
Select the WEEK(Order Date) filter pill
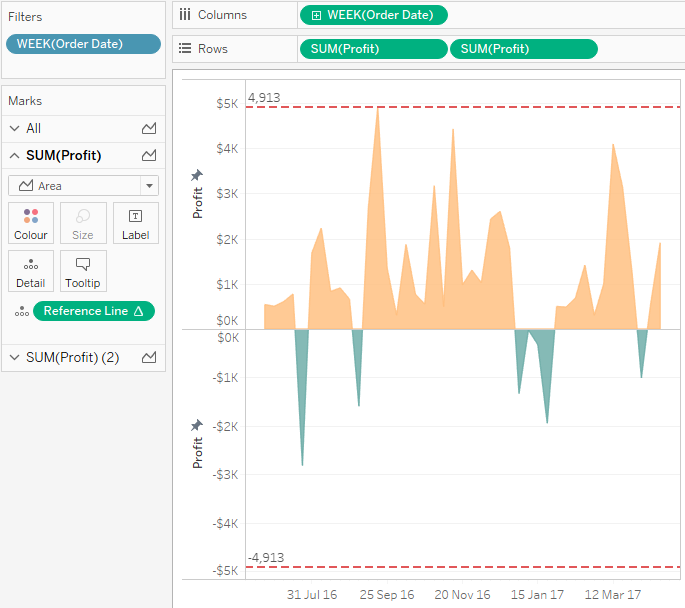(x=83, y=43)
